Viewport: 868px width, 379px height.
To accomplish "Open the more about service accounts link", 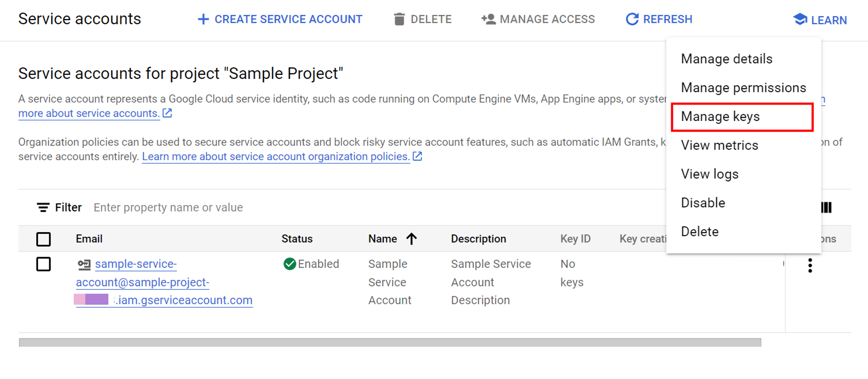I will click(x=89, y=113).
